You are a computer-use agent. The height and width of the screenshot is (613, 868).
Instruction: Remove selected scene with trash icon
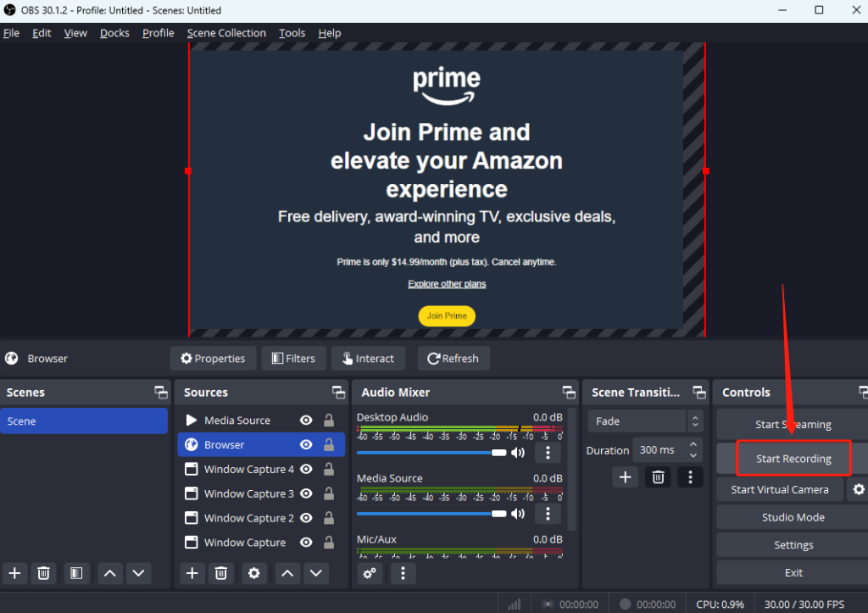click(x=44, y=573)
